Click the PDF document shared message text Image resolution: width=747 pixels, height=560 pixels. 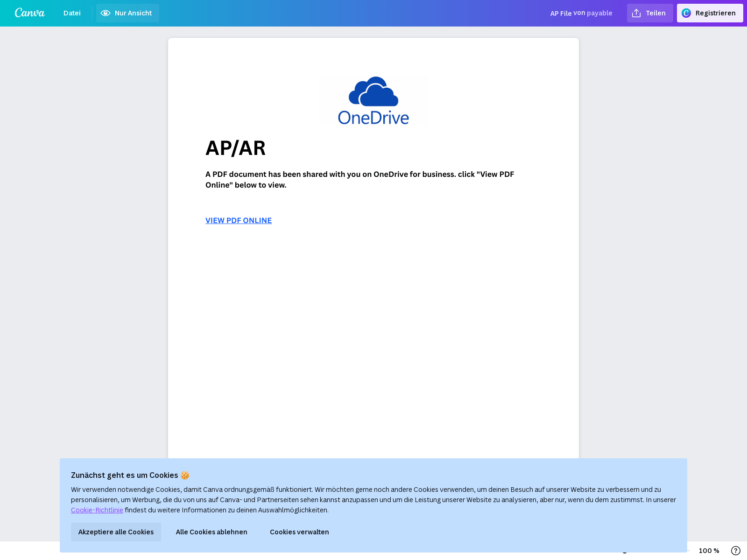[x=359, y=180]
